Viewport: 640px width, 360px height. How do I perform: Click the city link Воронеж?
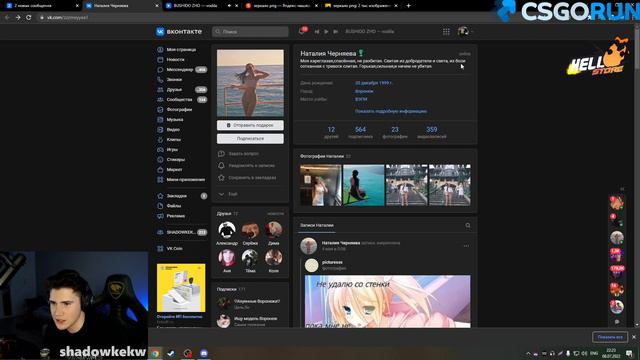[x=364, y=91]
